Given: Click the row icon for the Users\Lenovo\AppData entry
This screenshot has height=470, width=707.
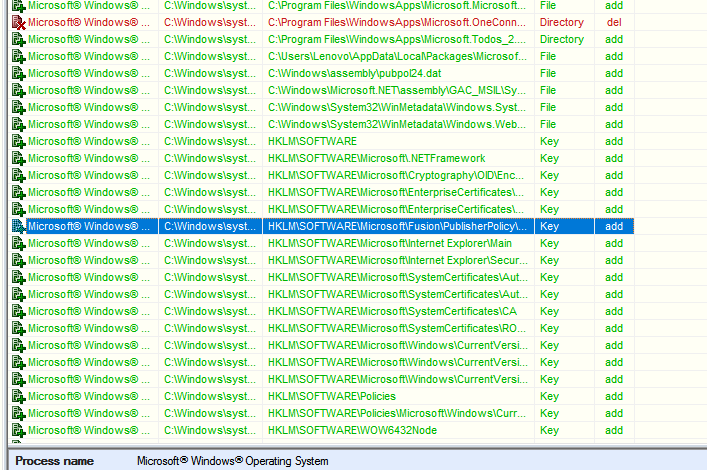Looking at the screenshot, I should pos(18,56).
